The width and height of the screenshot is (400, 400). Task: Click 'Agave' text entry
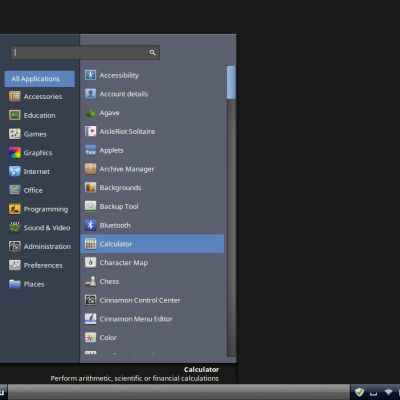tap(109, 113)
